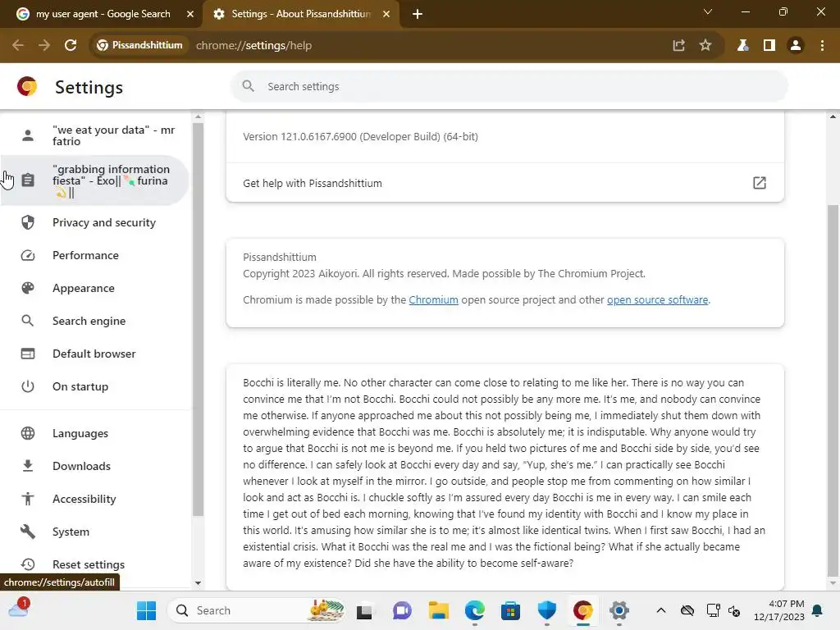Open "we eat your data" profile section

click(x=95, y=135)
